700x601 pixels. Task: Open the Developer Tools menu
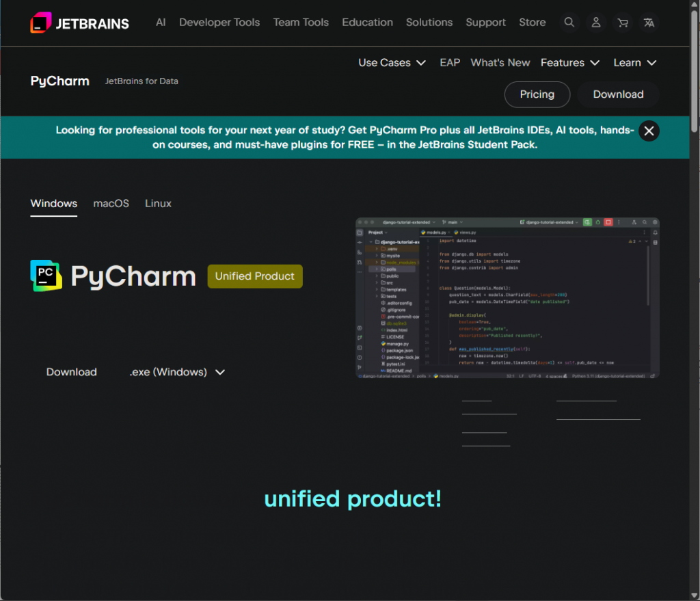tap(219, 23)
